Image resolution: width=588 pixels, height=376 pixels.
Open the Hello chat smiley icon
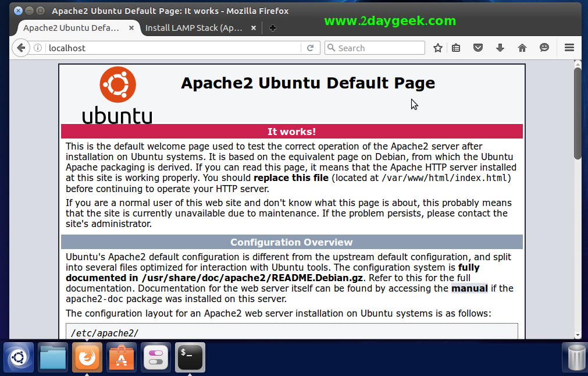click(x=544, y=48)
